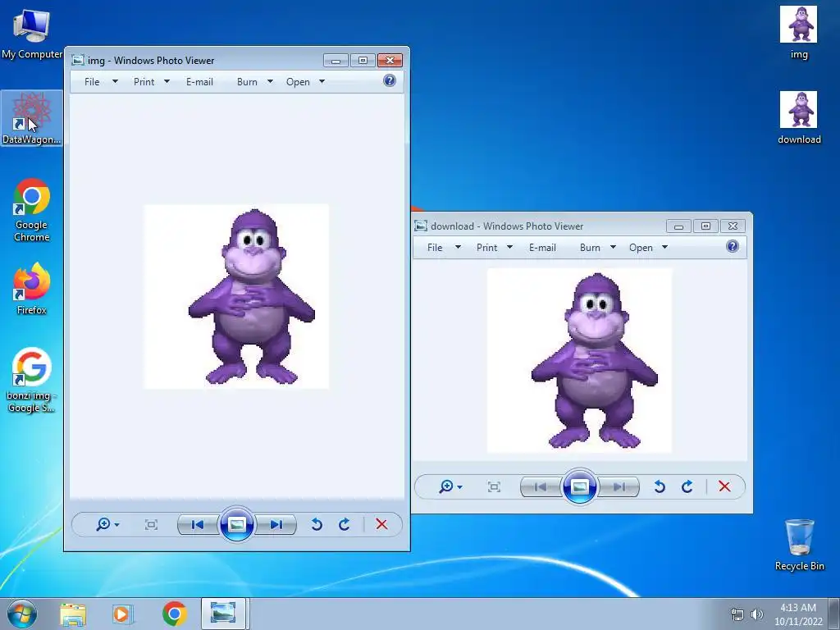Maximize the img Photo Viewer window

pyautogui.click(x=363, y=61)
